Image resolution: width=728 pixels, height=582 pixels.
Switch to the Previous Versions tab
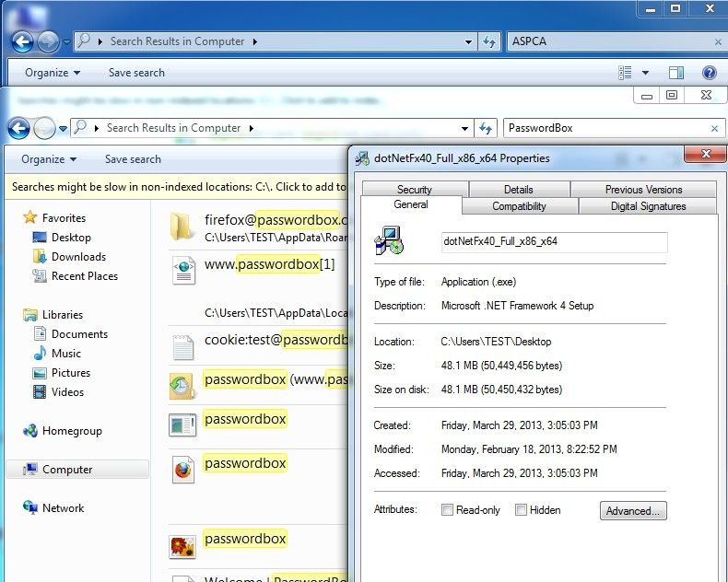click(x=643, y=190)
